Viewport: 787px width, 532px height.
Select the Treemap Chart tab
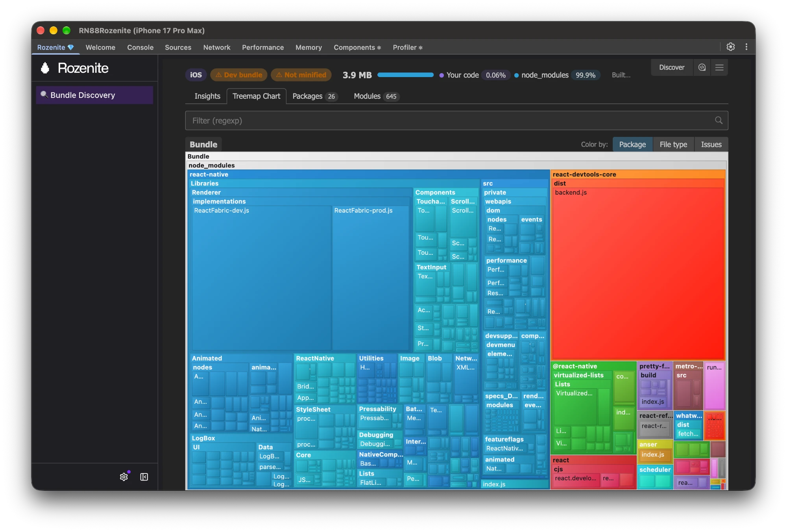pyautogui.click(x=256, y=96)
